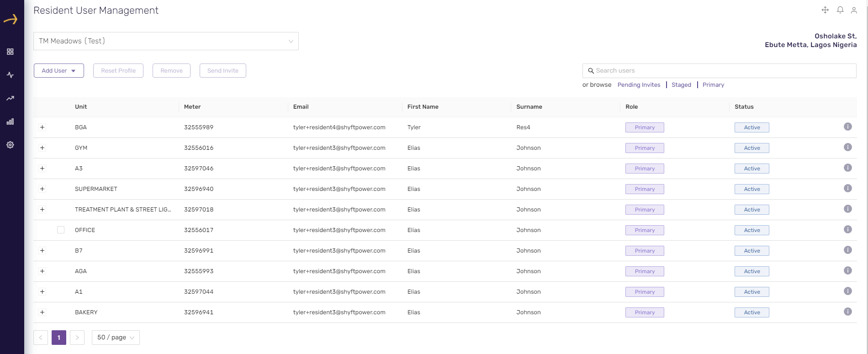Expand the GYM row
Viewport: 868px width, 354px height.
point(42,148)
